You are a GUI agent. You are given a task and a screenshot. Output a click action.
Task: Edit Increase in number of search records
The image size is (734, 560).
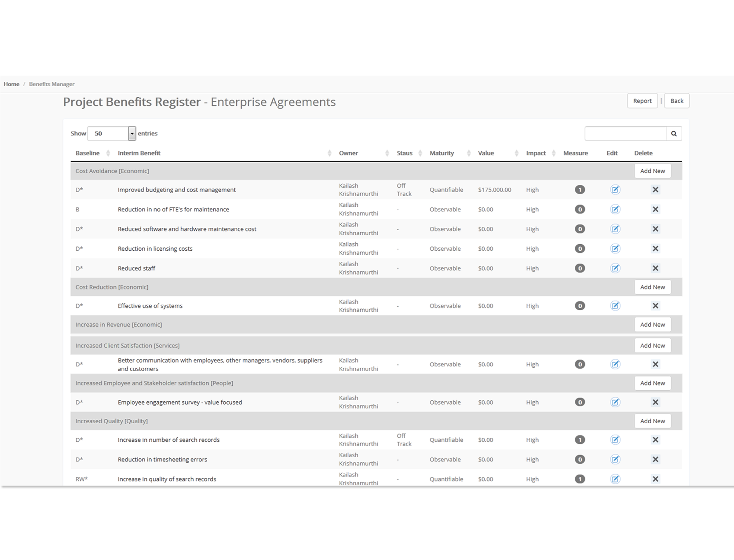(615, 440)
